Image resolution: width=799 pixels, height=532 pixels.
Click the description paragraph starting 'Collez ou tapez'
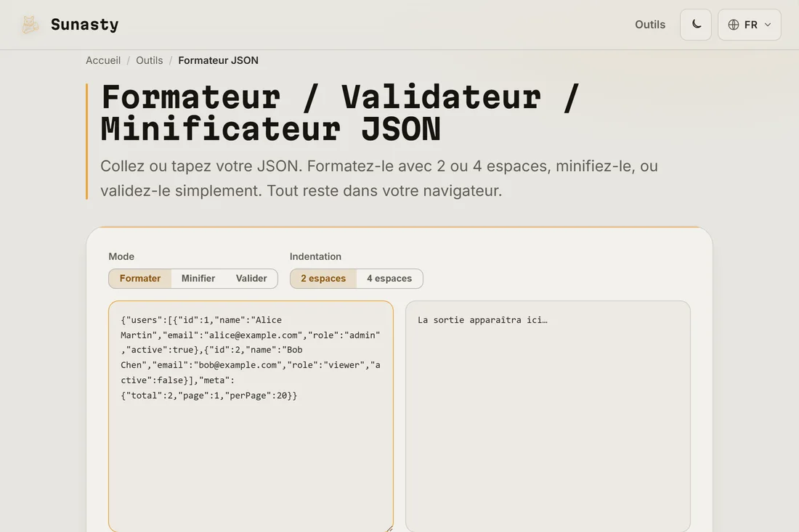tap(379, 179)
